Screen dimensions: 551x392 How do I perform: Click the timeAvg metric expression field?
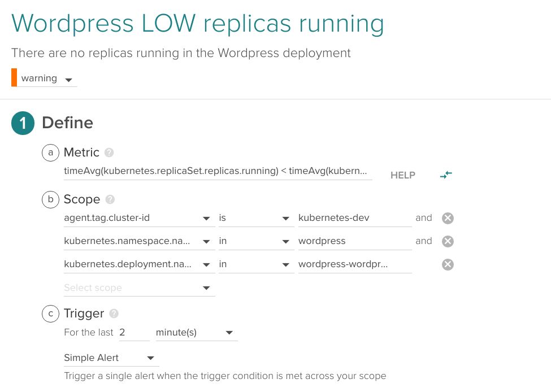tap(218, 171)
